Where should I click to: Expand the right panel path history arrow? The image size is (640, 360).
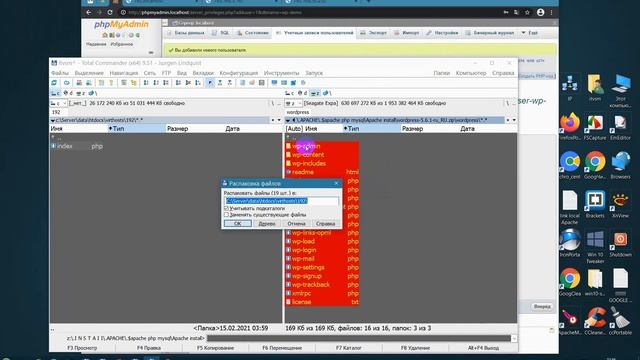click(x=514, y=120)
